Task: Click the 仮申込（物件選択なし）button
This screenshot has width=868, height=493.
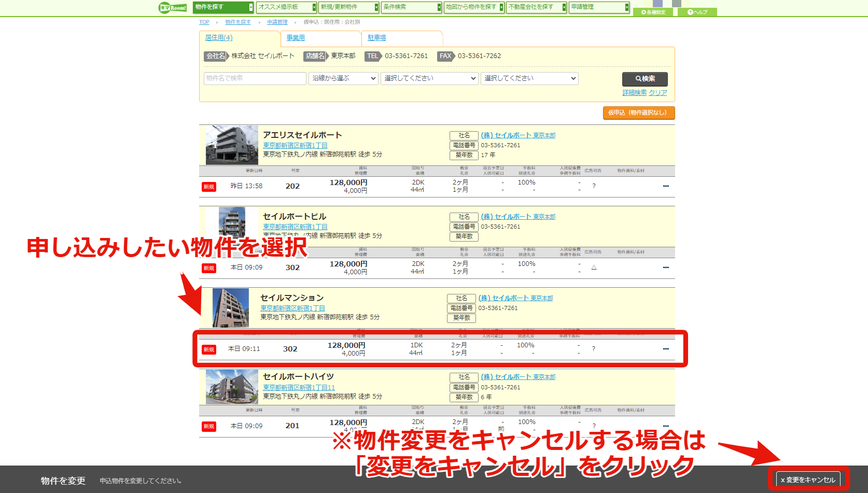Action: [x=639, y=113]
